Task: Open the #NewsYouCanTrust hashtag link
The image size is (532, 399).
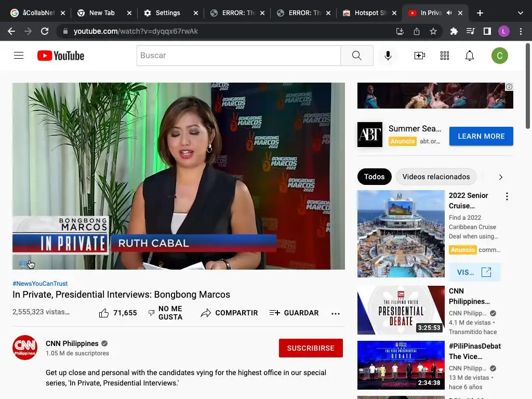Action: pyautogui.click(x=40, y=283)
